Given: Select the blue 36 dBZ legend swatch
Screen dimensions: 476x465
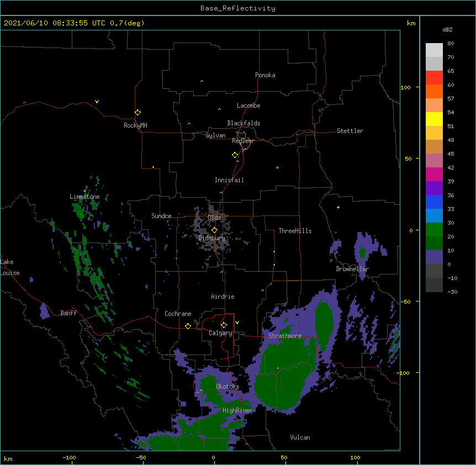Looking at the screenshot, I should 434,202.
